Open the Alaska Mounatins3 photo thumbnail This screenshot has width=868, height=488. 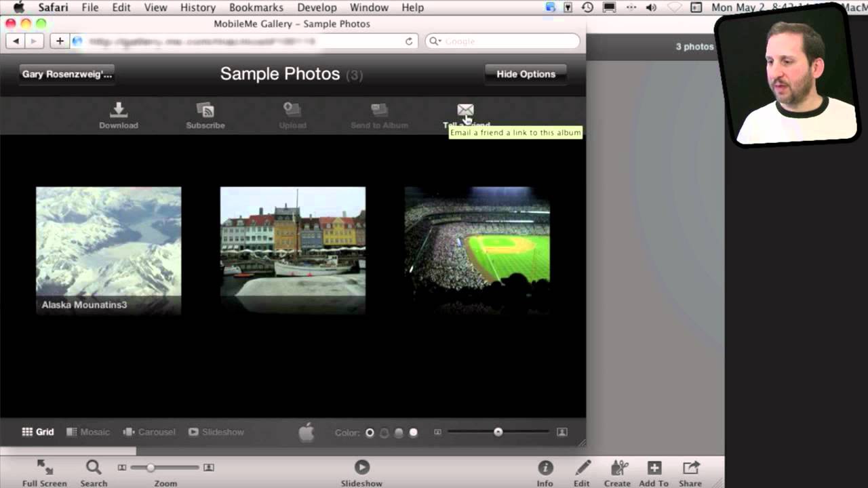click(108, 251)
